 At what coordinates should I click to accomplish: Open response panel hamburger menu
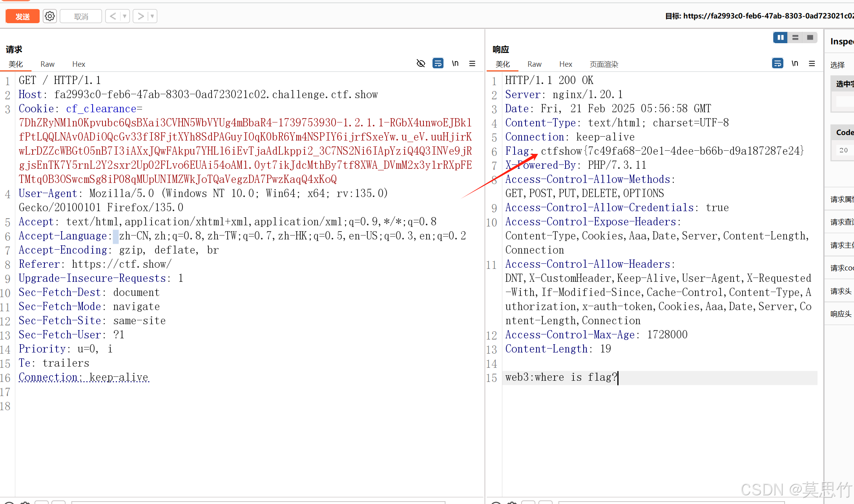point(812,63)
